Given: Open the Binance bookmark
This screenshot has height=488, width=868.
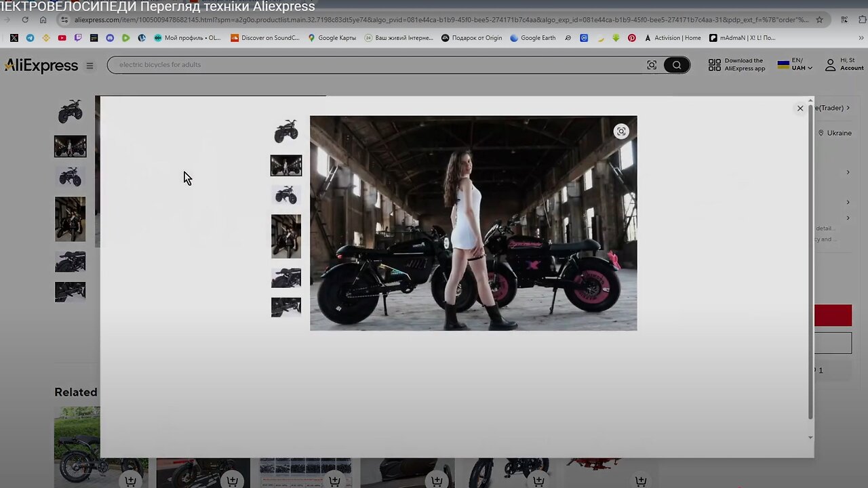Looking at the screenshot, I should point(46,38).
